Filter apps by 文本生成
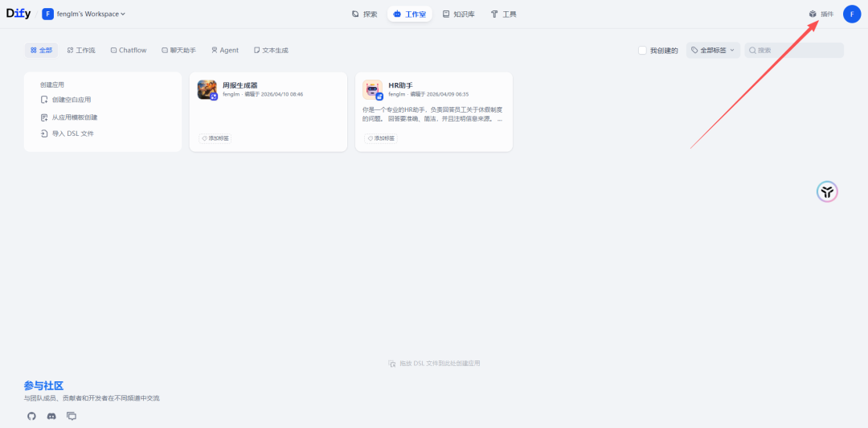 271,50
